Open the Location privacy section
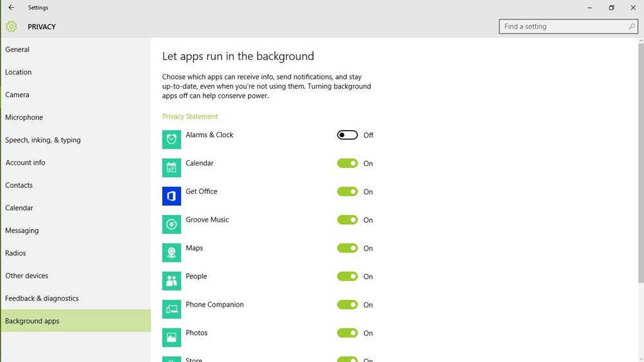644x362 pixels. coord(19,72)
